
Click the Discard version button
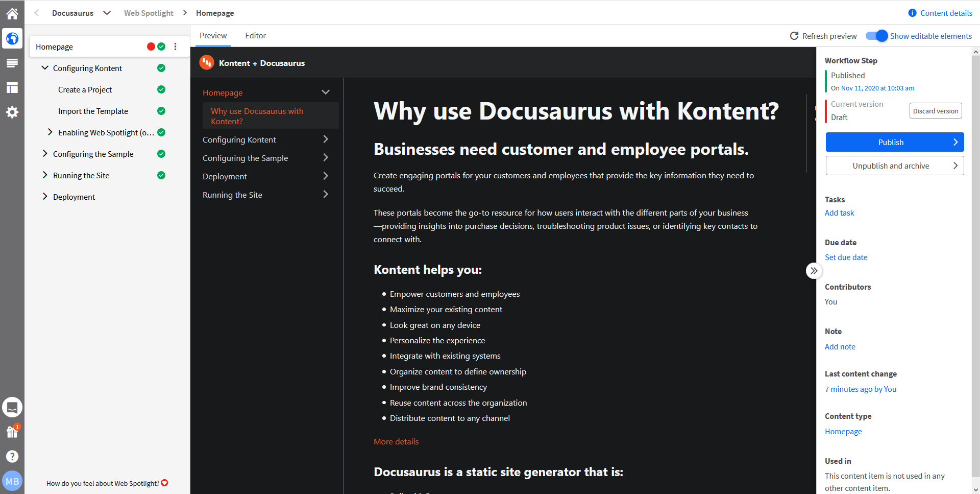[935, 111]
